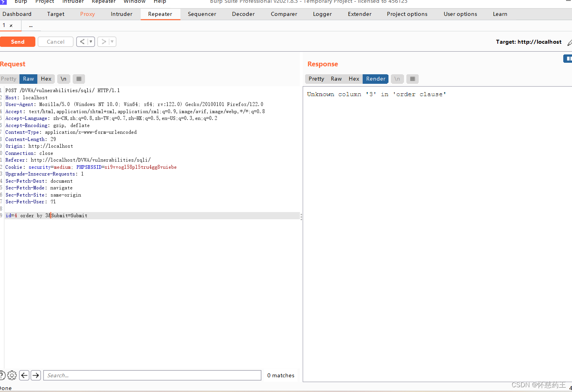Go to next request in history
The image size is (572, 392).
point(104,42)
